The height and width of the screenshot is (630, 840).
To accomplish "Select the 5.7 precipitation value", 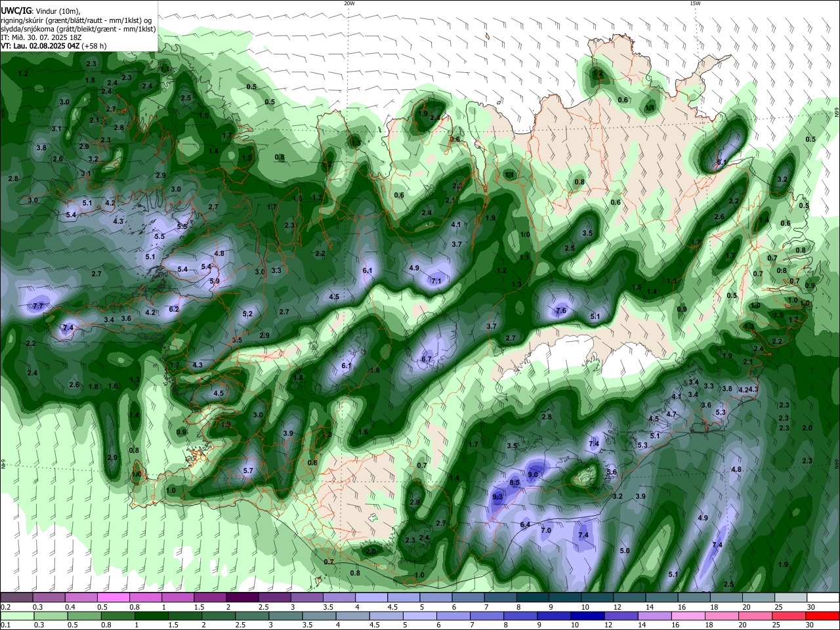I will (248, 471).
